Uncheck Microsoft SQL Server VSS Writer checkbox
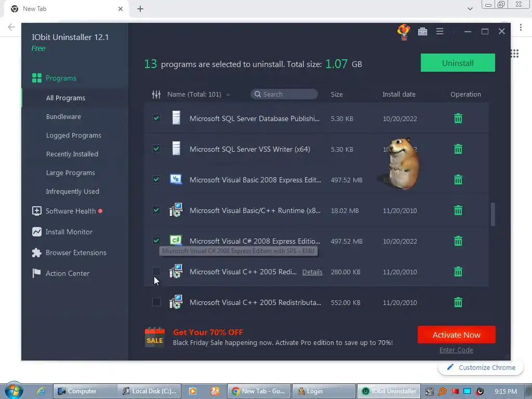 pyautogui.click(x=156, y=149)
